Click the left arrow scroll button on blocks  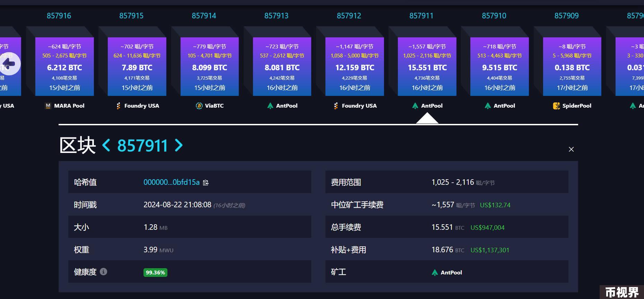[x=9, y=64]
